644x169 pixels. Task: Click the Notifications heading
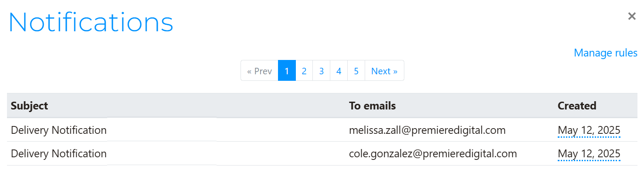tap(91, 22)
